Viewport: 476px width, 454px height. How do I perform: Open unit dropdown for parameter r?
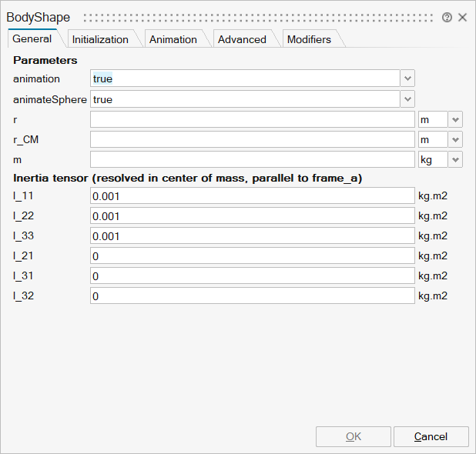(x=455, y=119)
